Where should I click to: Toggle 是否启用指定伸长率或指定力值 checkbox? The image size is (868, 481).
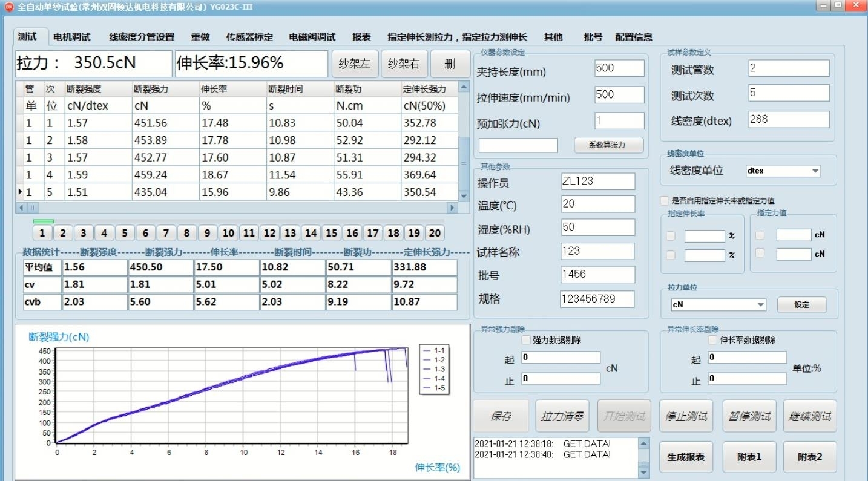(665, 200)
